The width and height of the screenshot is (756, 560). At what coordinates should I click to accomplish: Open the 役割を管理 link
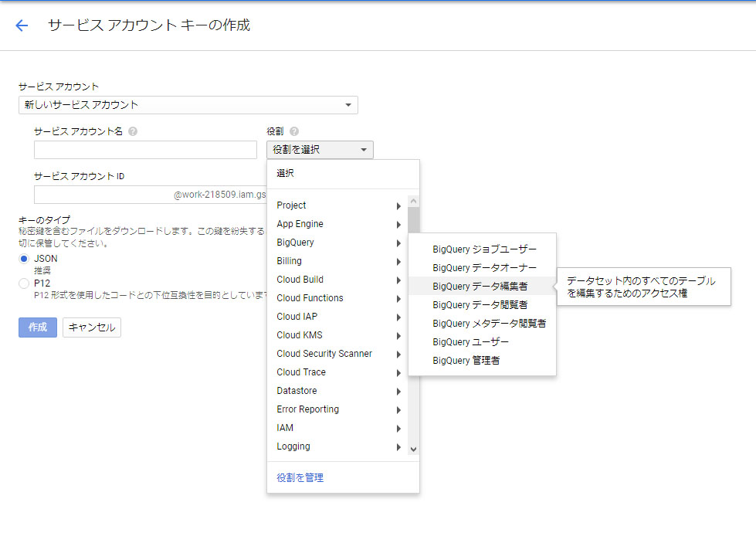(x=300, y=478)
